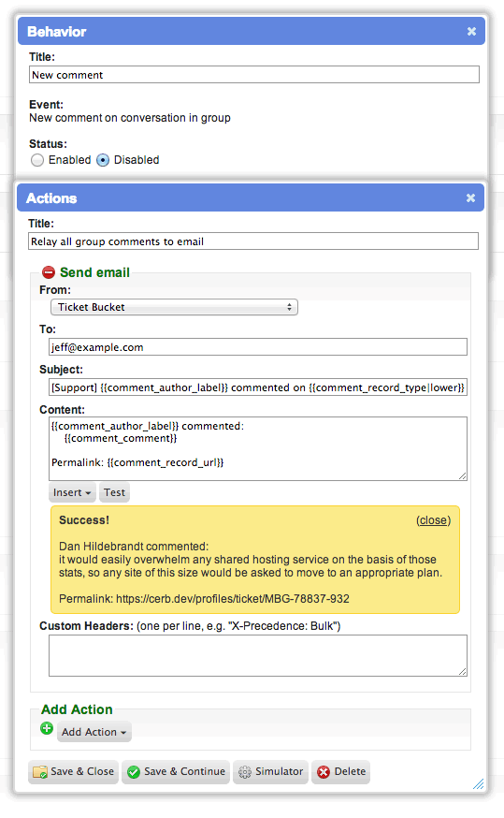Close the Actions panel with its X

(x=470, y=197)
